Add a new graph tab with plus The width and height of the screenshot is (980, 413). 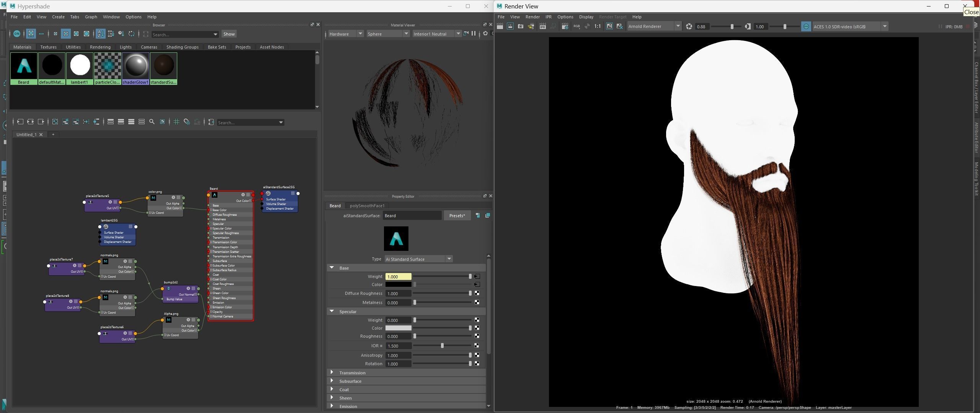[53, 135]
